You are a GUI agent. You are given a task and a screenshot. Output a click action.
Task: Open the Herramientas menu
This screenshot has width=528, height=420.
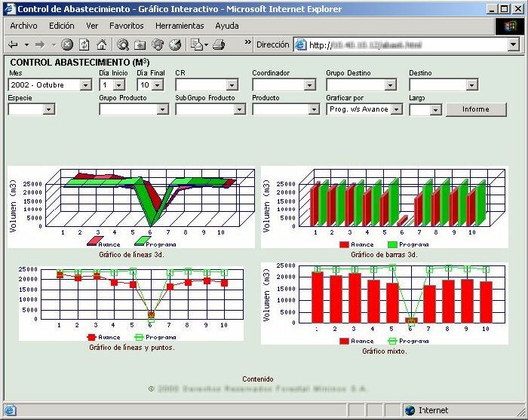tap(180, 26)
